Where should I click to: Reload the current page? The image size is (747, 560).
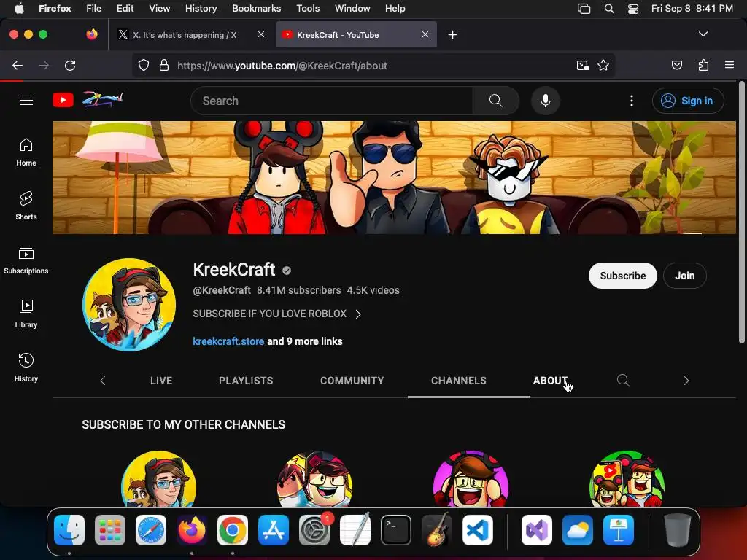70,65
